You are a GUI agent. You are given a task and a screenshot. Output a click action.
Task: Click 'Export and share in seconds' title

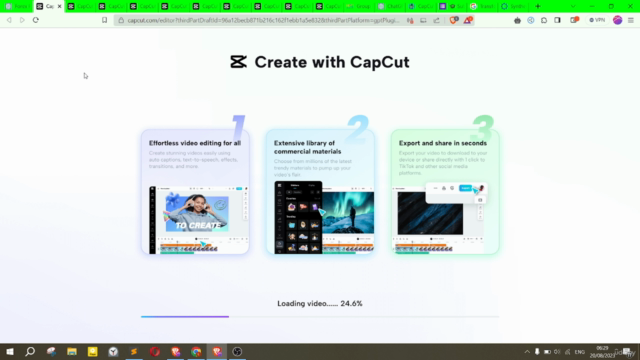443,143
